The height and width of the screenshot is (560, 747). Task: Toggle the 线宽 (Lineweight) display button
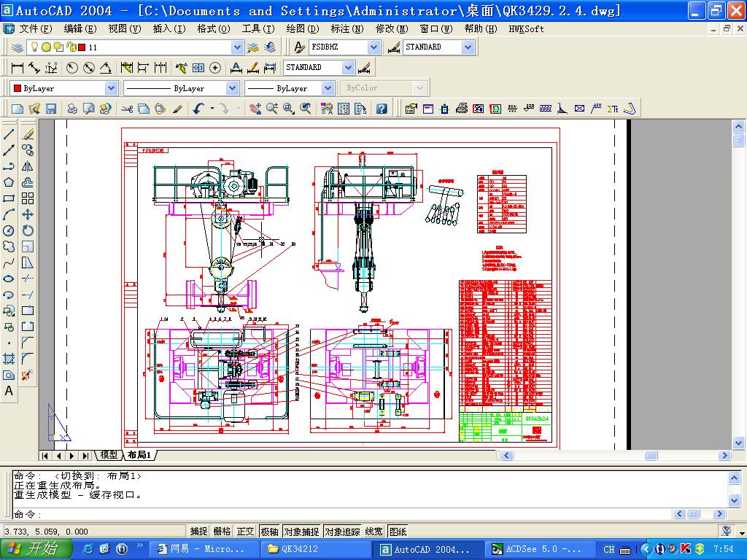(x=373, y=532)
